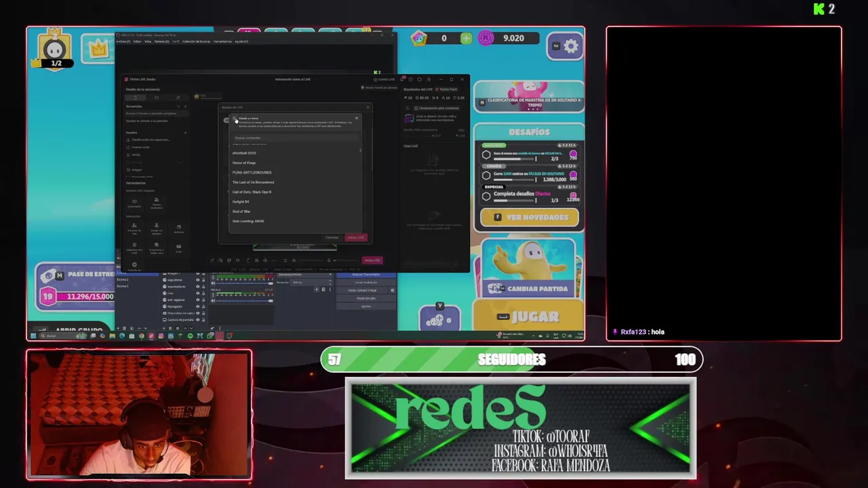The image size is (868, 488).
Task: Hide the Navegador source in OBS
Action: click(197, 306)
